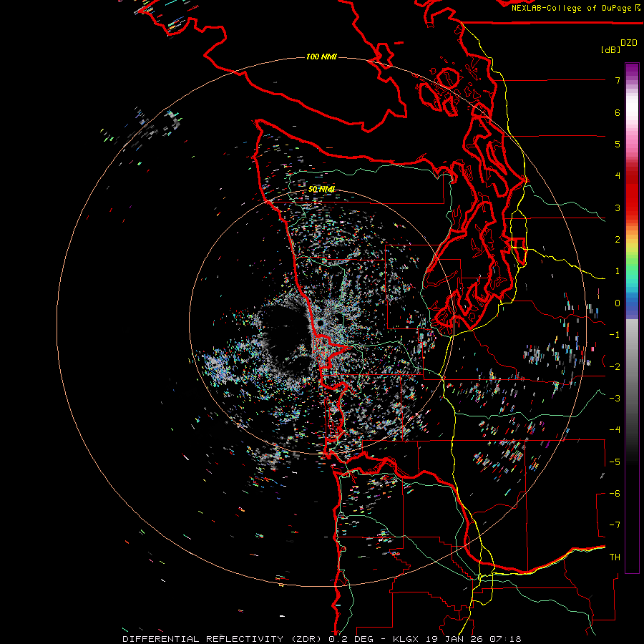Click the 2 value on color scale
The width and height of the screenshot is (644, 644).
point(618,240)
